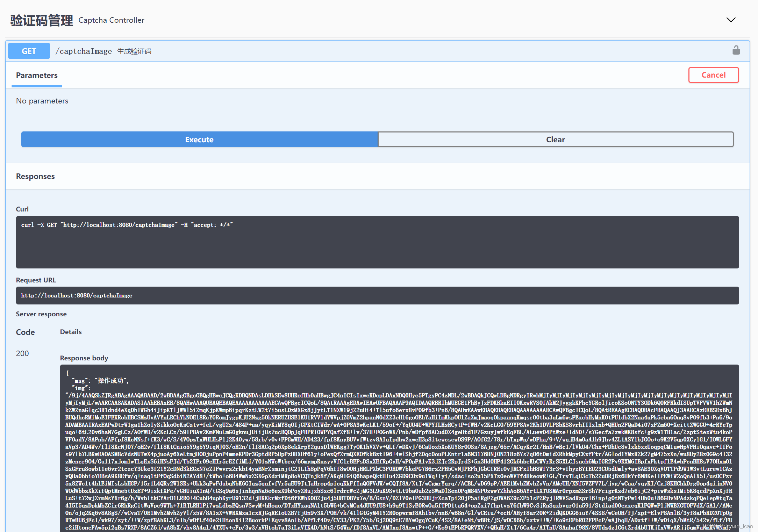The height and width of the screenshot is (532, 758).
Task: Click the Code column header
Action: coord(25,332)
